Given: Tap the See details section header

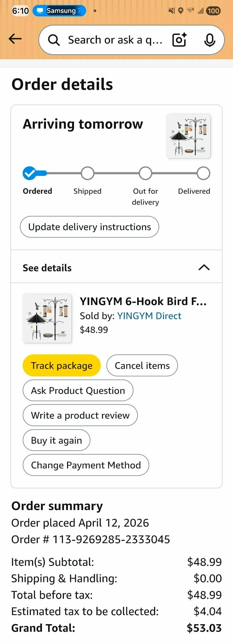Looking at the screenshot, I should coord(47,268).
